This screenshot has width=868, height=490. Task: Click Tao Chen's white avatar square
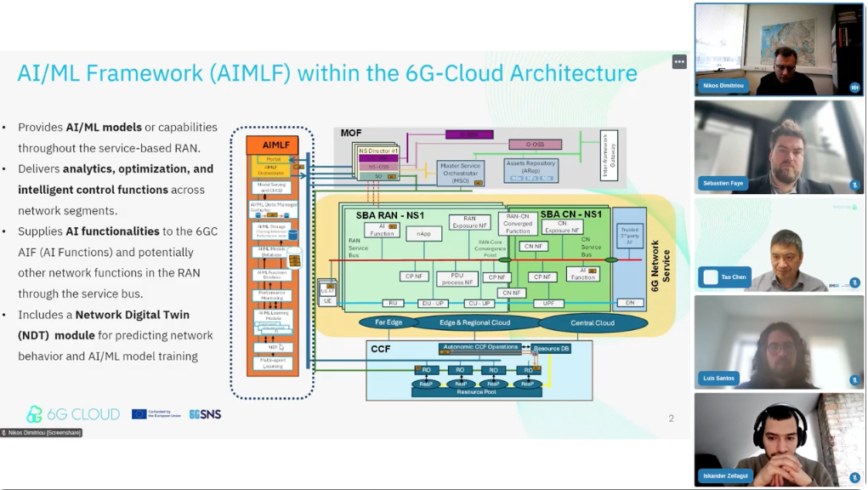click(x=710, y=277)
